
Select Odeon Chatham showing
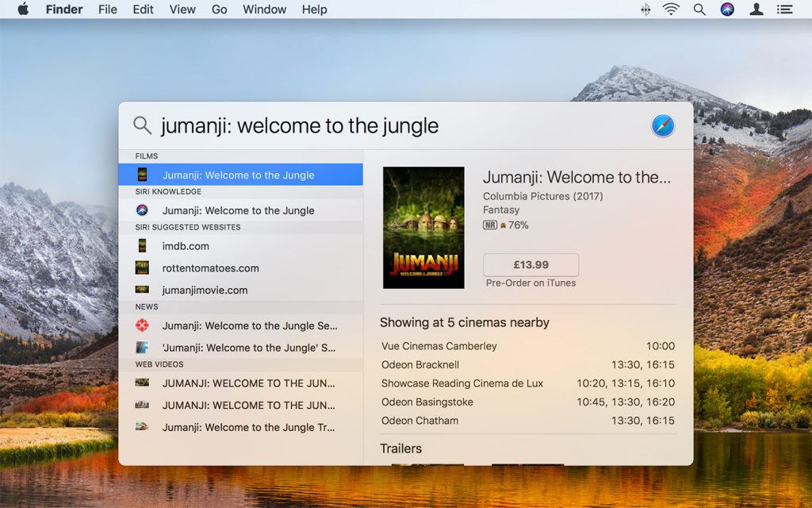click(x=528, y=421)
